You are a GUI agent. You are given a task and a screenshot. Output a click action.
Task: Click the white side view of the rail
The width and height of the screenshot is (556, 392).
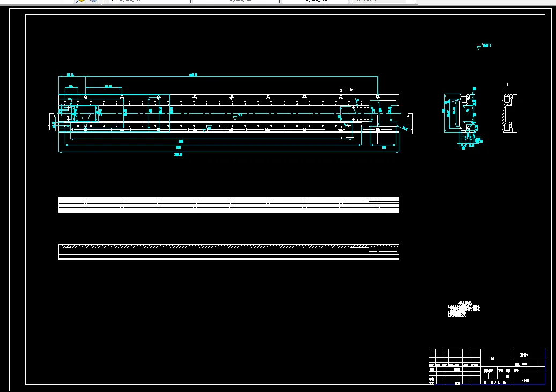click(x=229, y=205)
